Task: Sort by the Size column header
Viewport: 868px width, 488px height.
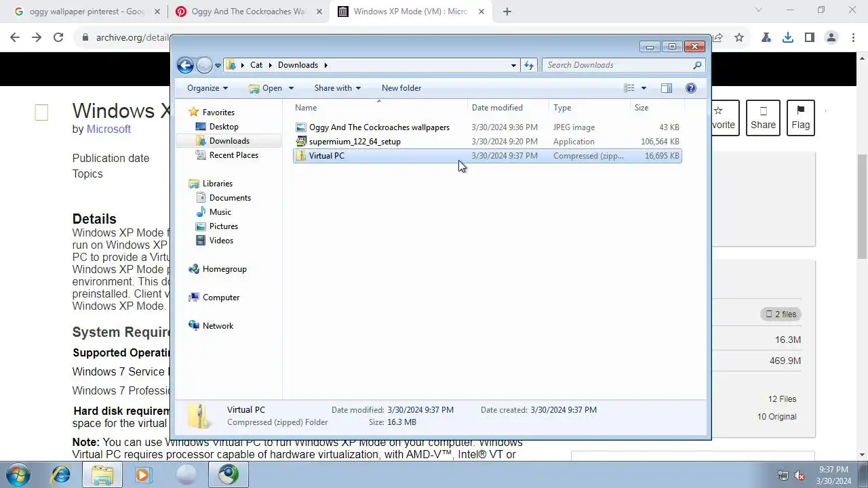Action: [656, 108]
